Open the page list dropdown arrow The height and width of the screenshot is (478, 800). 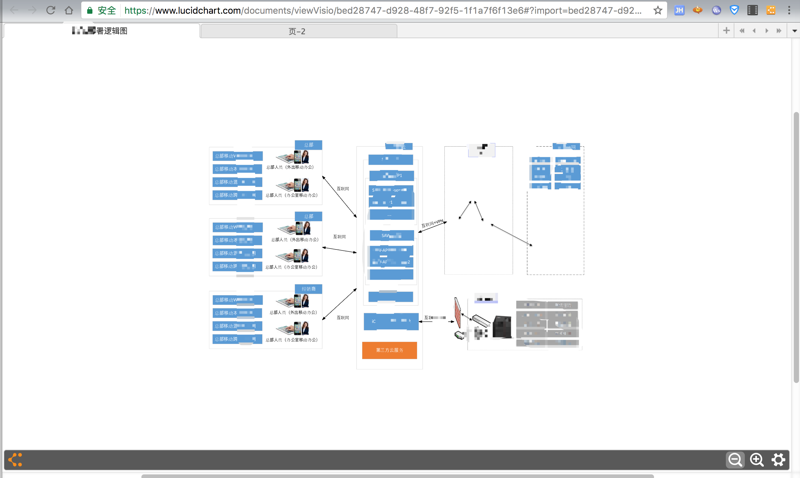pos(794,31)
